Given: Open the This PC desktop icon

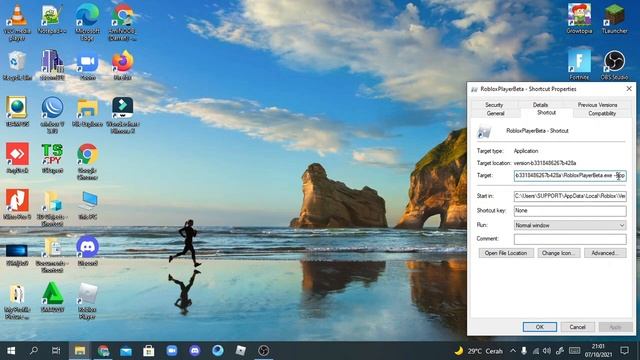Looking at the screenshot, I should (87, 205).
